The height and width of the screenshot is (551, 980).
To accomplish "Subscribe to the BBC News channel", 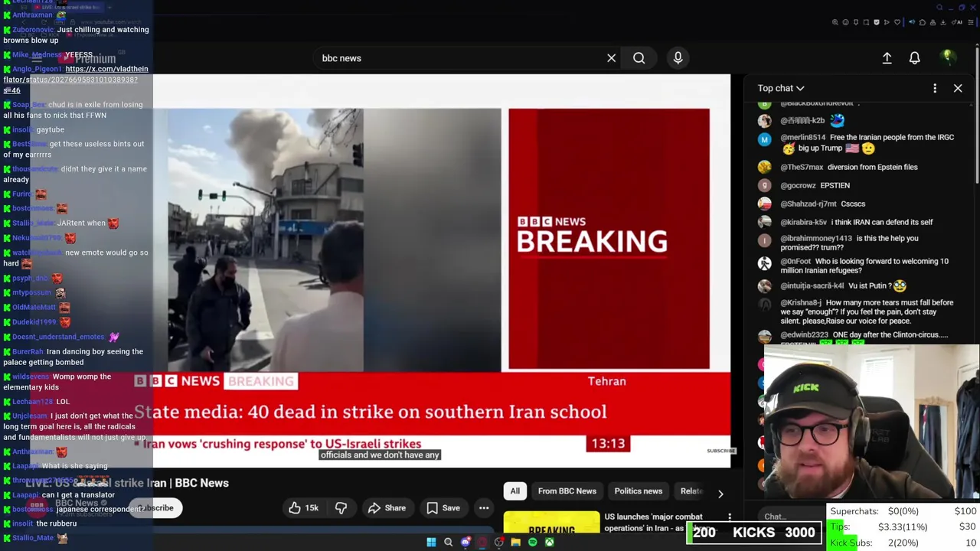I will click(x=156, y=508).
